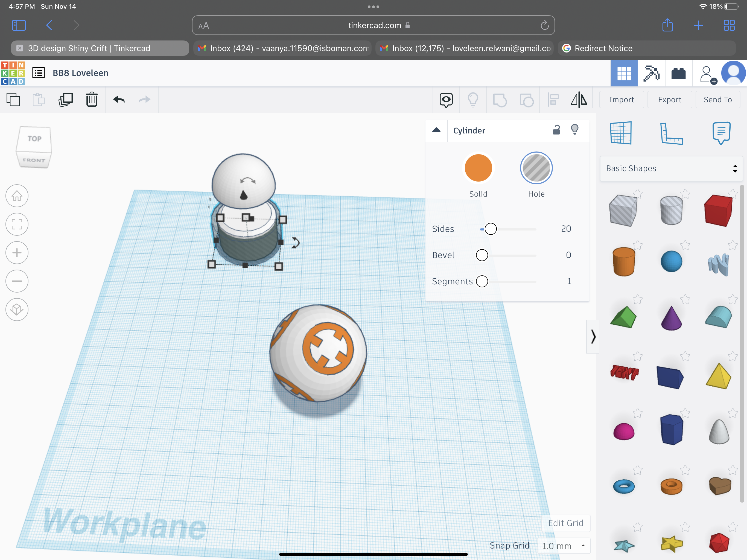Click the TOP face of view cube

(34, 139)
